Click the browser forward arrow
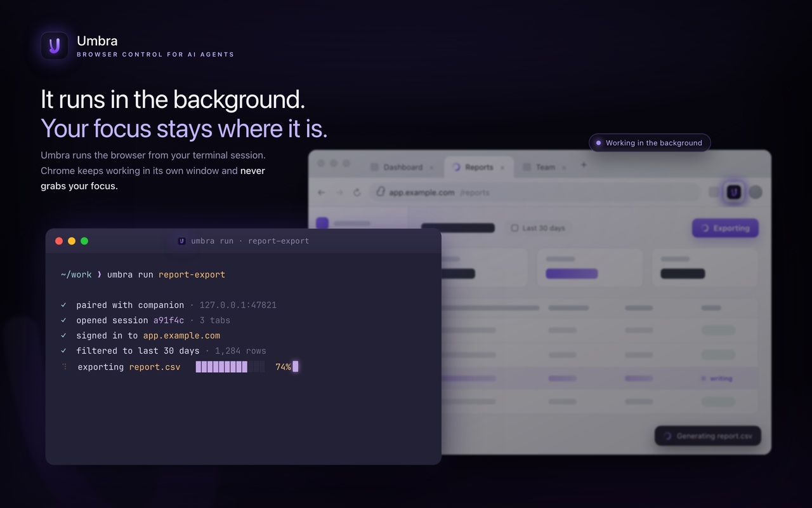Viewport: 812px width, 508px height. tap(339, 192)
